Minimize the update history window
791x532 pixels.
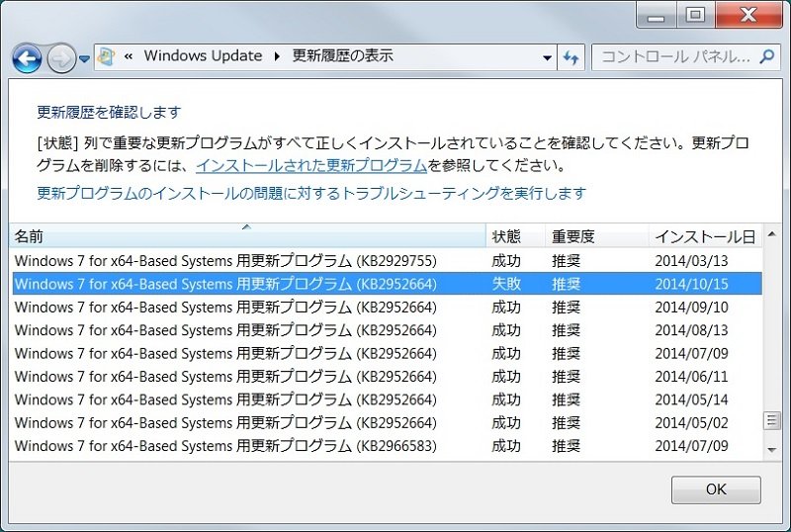click(656, 16)
